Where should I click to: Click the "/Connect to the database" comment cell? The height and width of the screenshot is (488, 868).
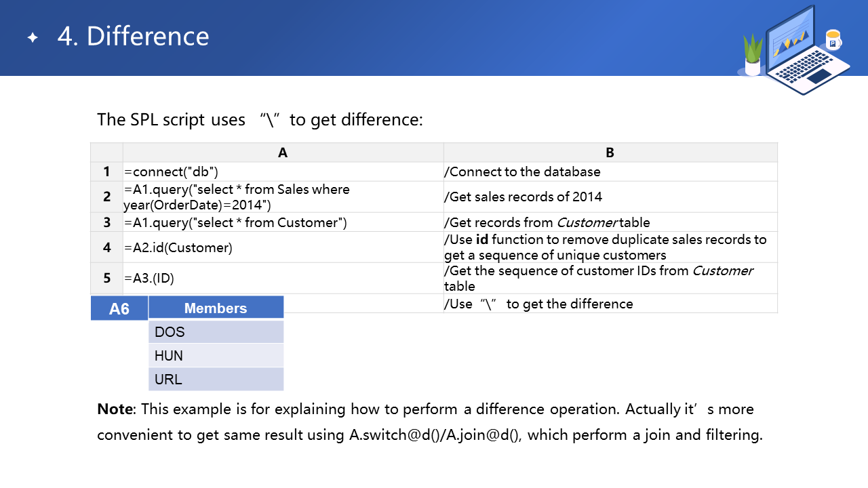(522, 171)
